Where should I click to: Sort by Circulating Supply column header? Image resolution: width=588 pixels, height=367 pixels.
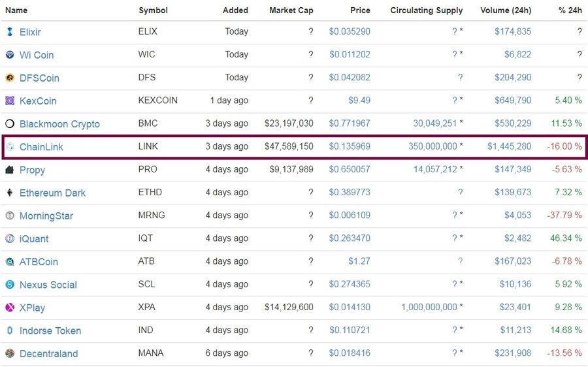pos(427,10)
